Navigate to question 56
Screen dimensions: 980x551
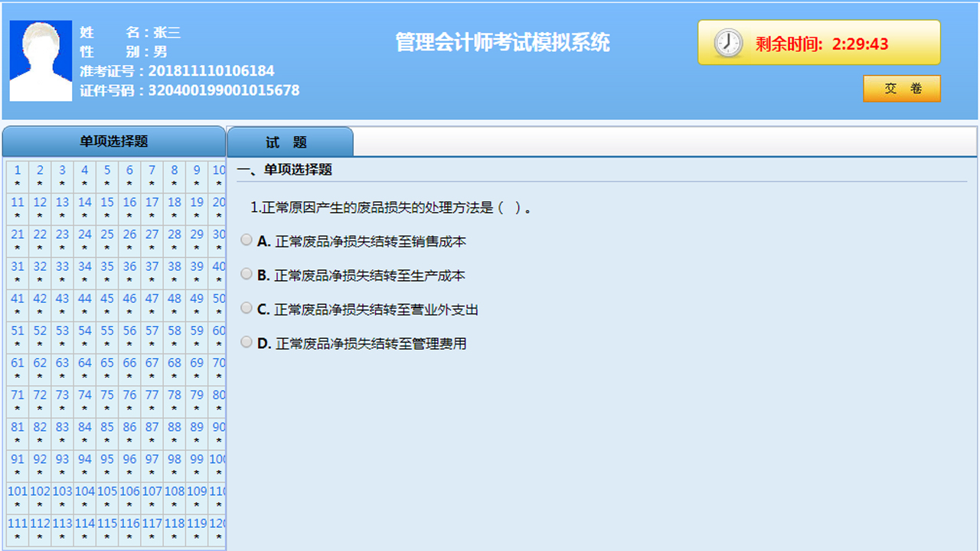click(x=129, y=331)
